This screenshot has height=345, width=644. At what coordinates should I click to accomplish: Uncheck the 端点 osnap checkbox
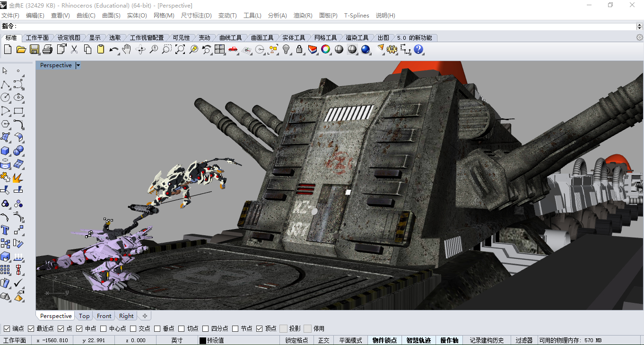coord(7,328)
